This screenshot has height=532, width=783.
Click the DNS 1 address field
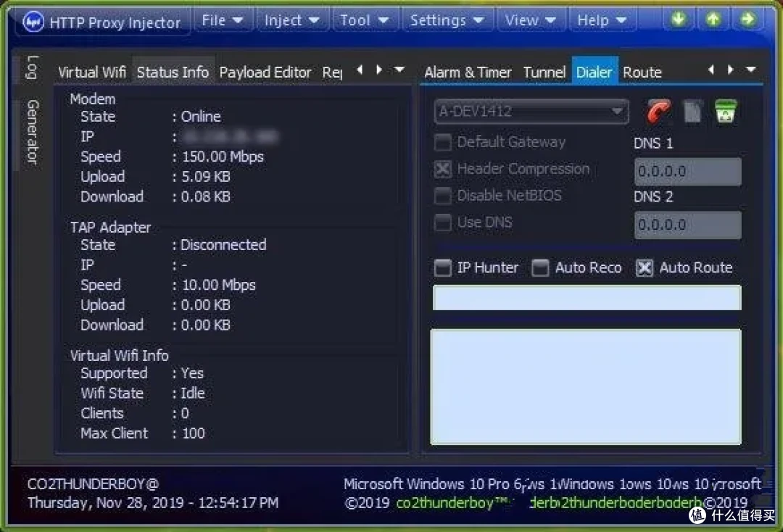tap(687, 172)
